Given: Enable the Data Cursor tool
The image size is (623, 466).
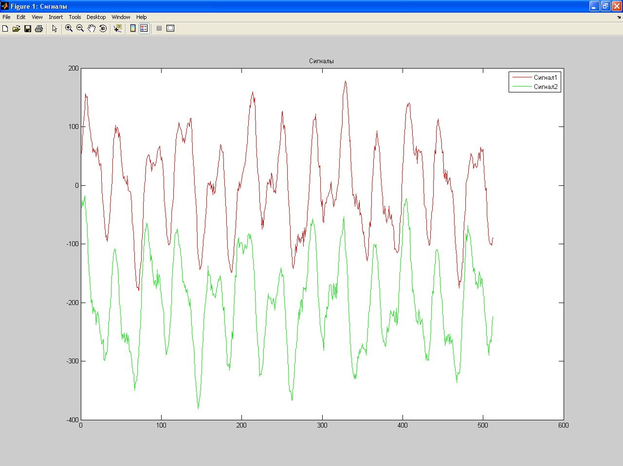Looking at the screenshot, I should tap(117, 29).
